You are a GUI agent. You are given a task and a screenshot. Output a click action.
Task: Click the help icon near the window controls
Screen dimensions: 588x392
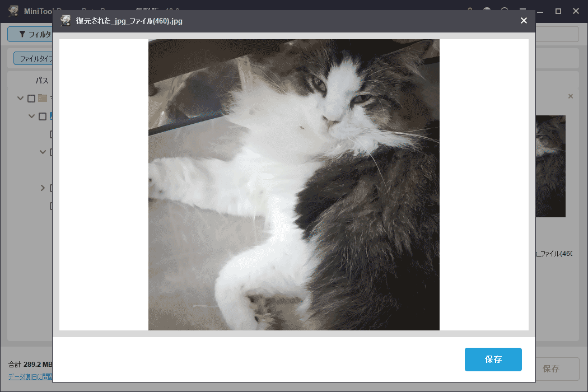pos(504,11)
